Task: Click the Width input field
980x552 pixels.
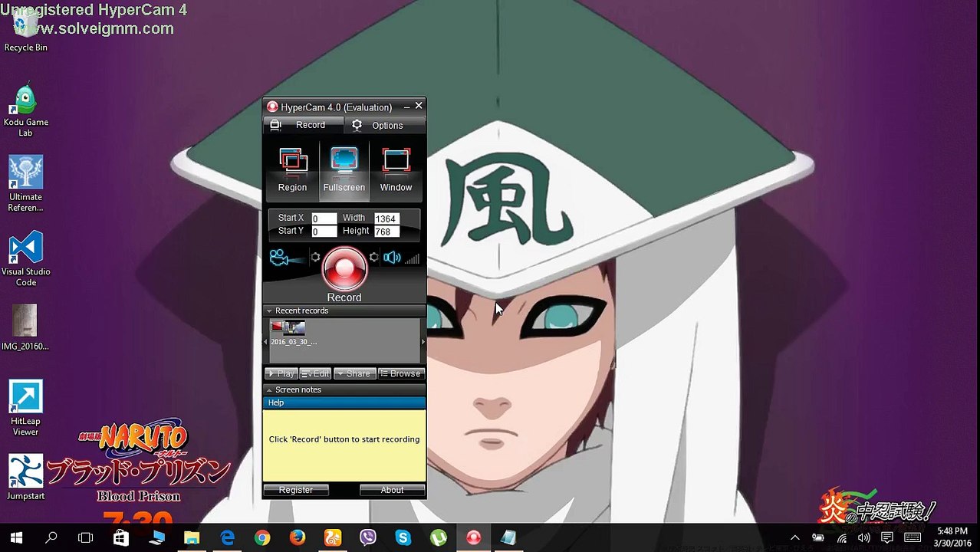Action: click(386, 219)
